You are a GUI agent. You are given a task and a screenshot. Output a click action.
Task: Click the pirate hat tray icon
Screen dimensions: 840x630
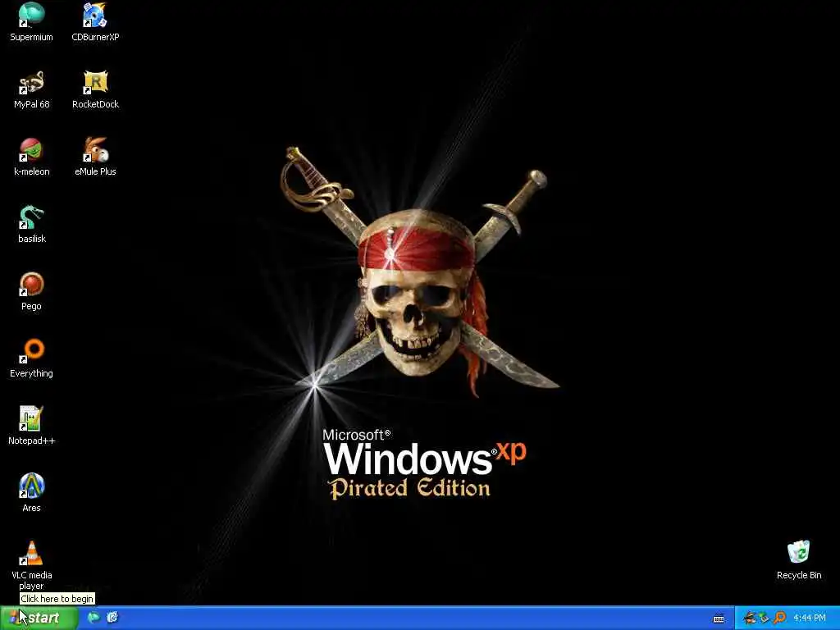coord(750,619)
